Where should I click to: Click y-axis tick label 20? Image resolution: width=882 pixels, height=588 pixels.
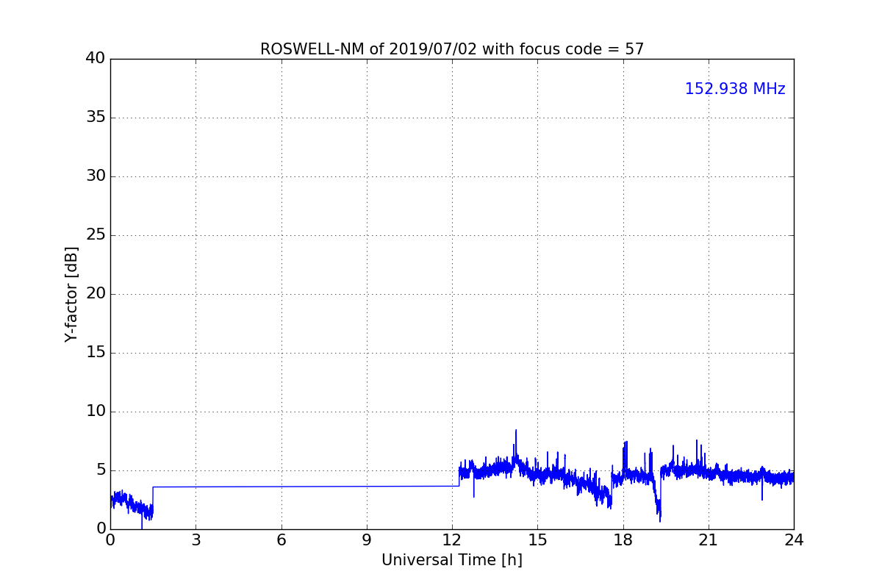(96, 294)
